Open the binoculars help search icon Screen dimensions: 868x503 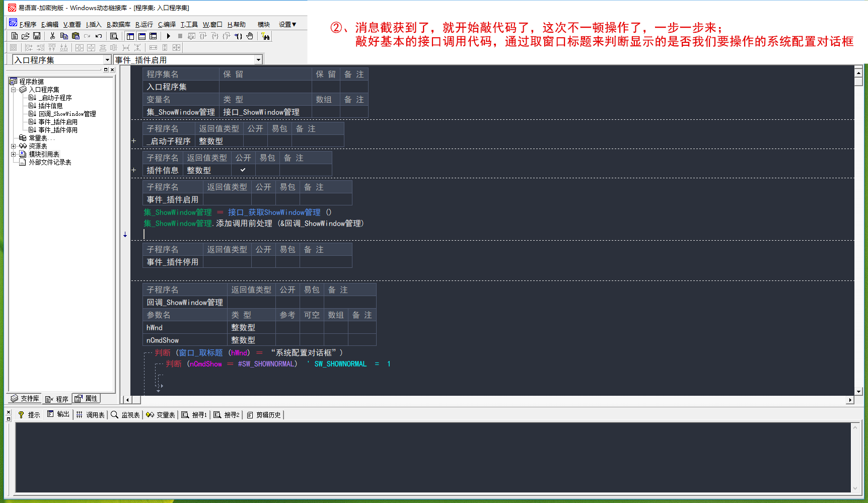point(265,36)
